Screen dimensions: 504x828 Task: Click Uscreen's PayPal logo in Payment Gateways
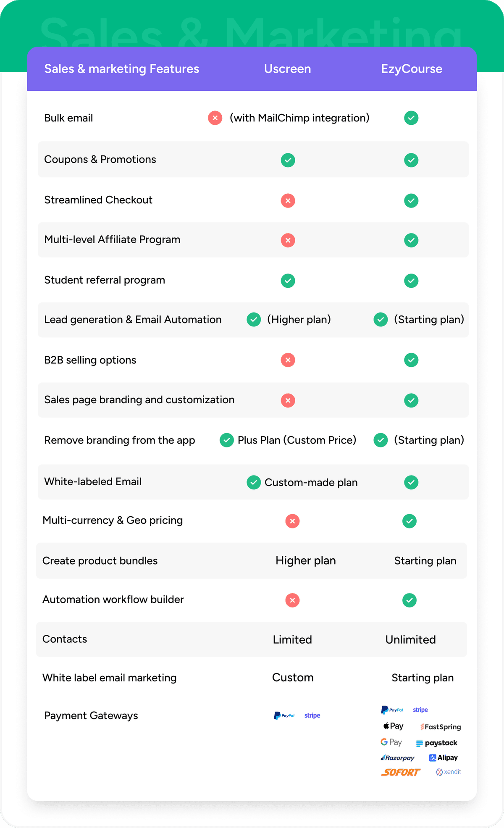pos(284,715)
